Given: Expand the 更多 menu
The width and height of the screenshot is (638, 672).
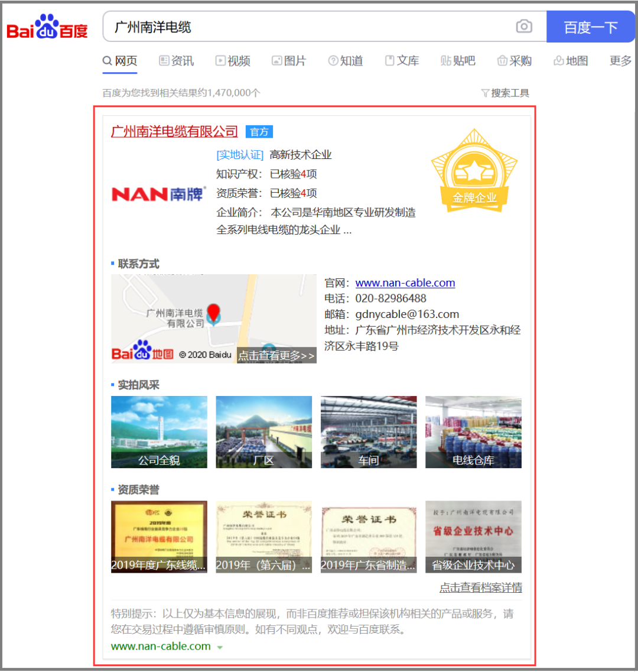Looking at the screenshot, I should click(x=620, y=61).
